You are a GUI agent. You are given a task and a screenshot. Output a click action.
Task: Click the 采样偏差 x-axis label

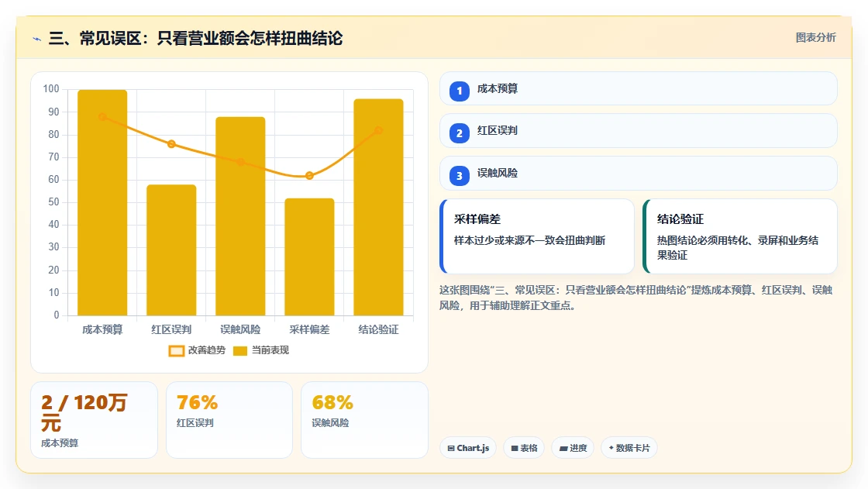click(309, 329)
